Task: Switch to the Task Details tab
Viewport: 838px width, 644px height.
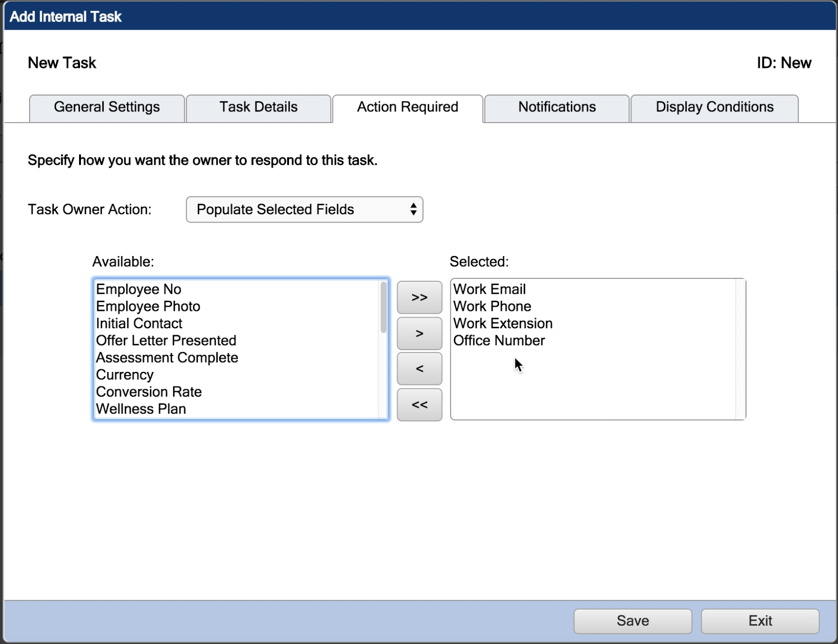Action: pyautogui.click(x=258, y=107)
